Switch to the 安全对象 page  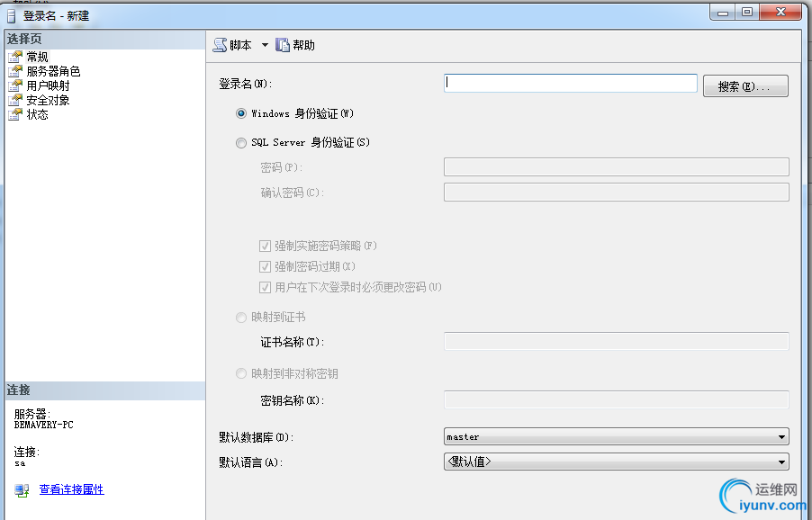click(48, 100)
